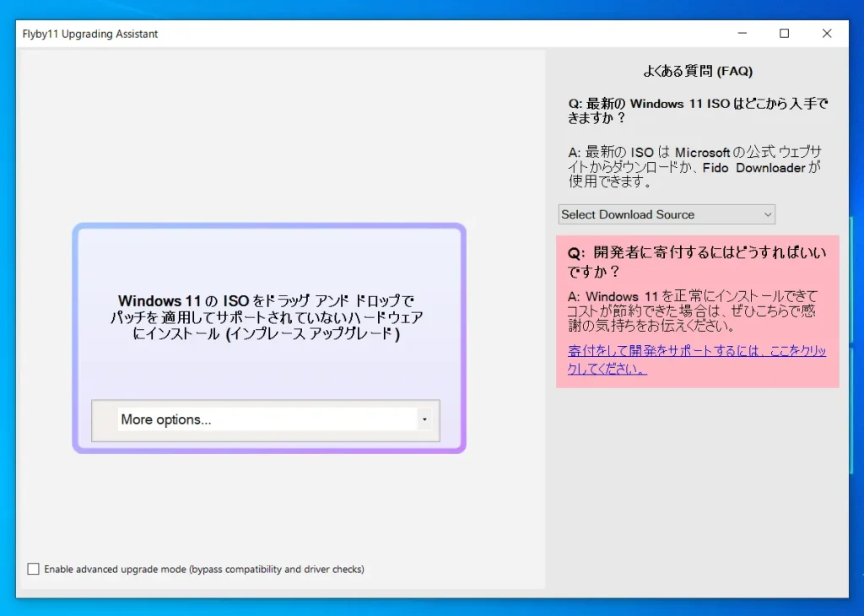Click the よくある質問 (FAQ) heading
This screenshot has height=616, width=864.
(x=698, y=71)
